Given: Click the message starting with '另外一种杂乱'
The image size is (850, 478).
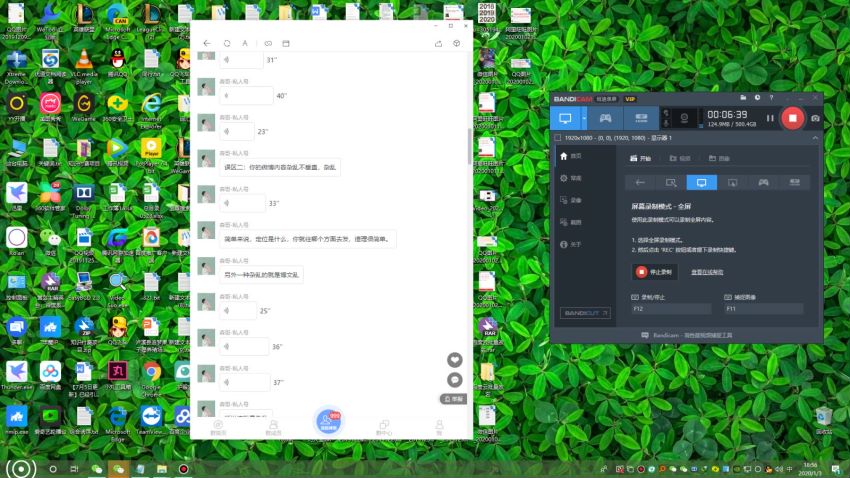Looking at the screenshot, I should (261, 275).
